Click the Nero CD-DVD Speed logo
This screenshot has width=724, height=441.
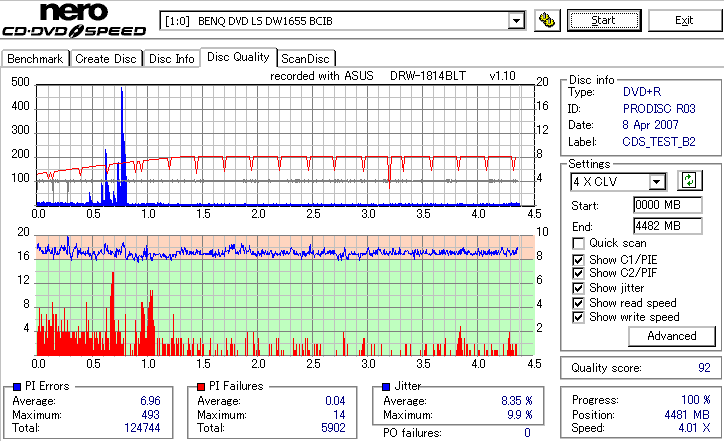pos(74,20)
